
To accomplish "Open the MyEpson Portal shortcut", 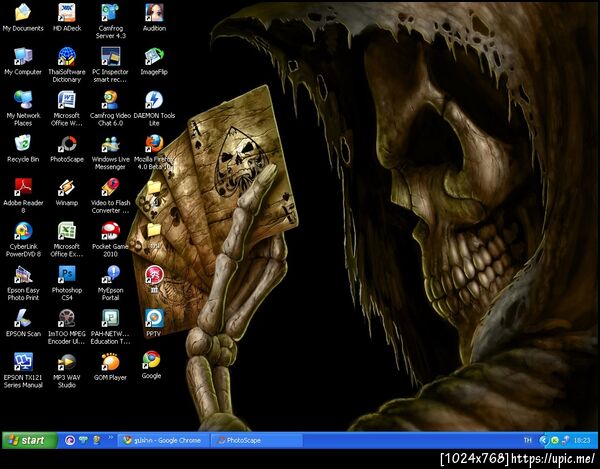I will [x=111, y=283].
